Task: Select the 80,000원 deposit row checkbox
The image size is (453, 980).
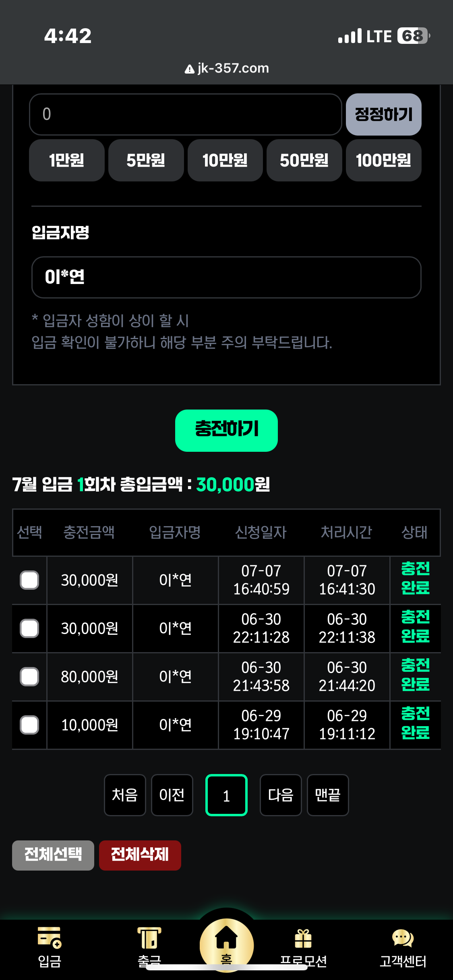Action: pyautogui.click(x=29, y=677)
